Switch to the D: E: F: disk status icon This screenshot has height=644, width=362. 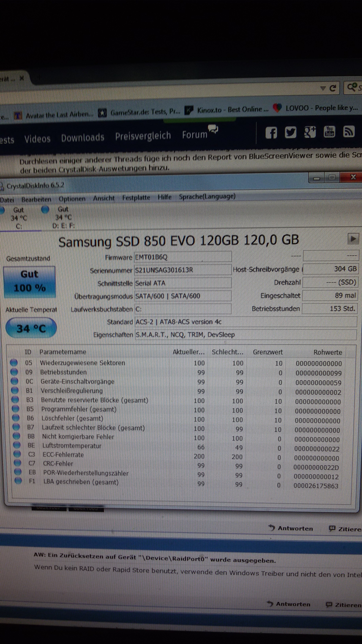45,210
